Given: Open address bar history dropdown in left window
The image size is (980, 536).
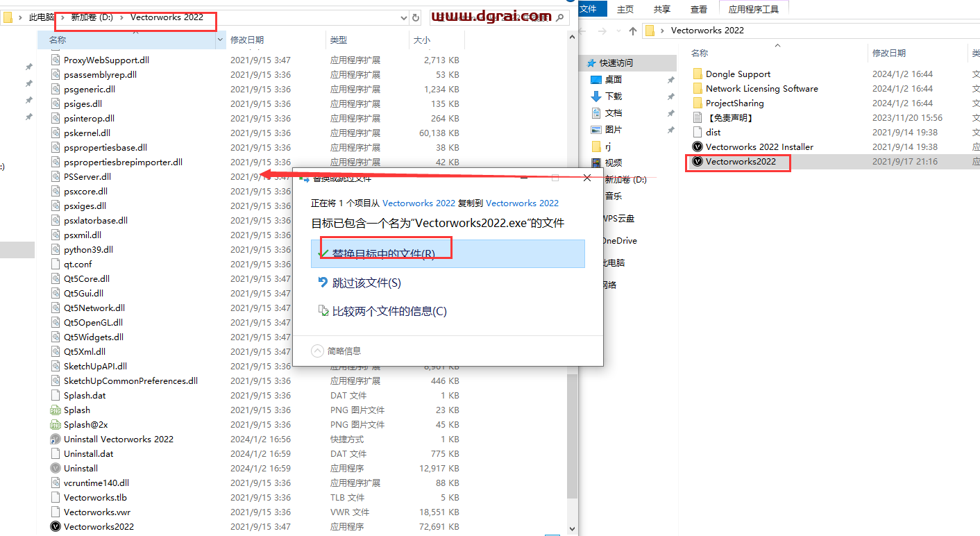Looking at the screenshot, I should click(x=403, y=17).
